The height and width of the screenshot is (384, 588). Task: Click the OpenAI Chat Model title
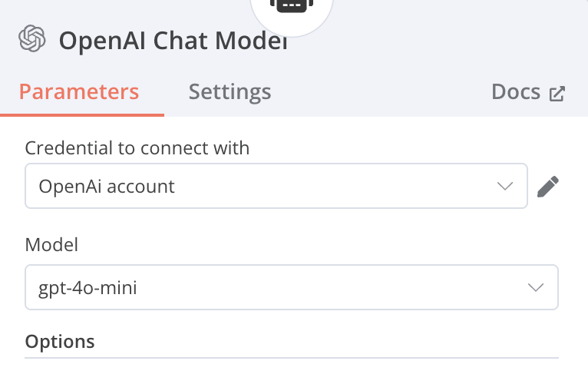pyautogui.click(x=173, y=40)
